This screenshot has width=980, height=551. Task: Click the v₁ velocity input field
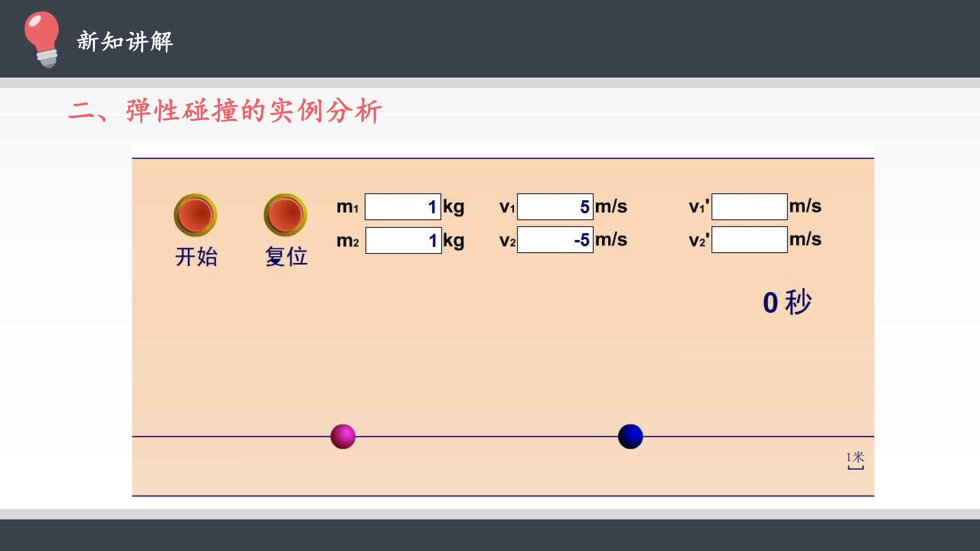click(555, 207)
